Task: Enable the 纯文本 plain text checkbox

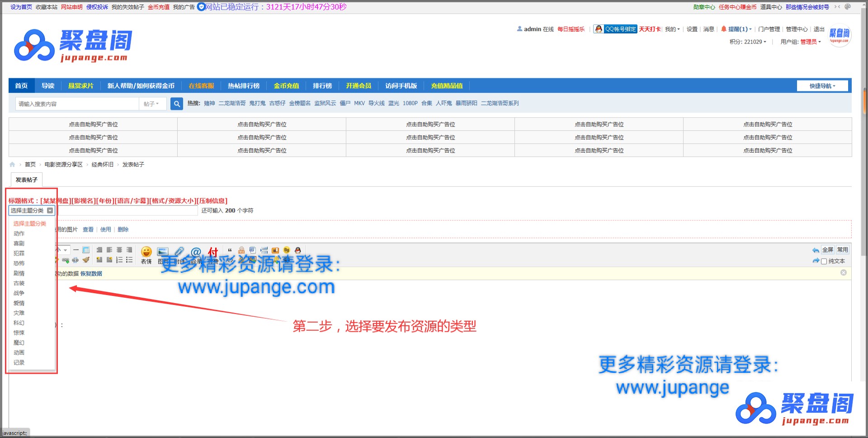Action: click(x=824, y=261)
